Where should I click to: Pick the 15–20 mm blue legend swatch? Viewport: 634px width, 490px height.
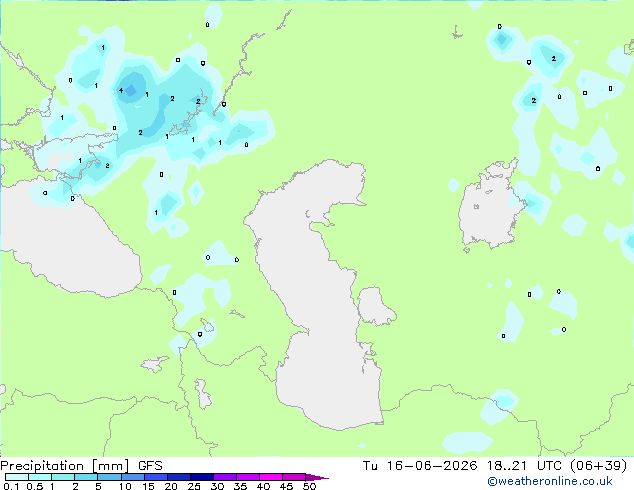(x=156, y=477)
